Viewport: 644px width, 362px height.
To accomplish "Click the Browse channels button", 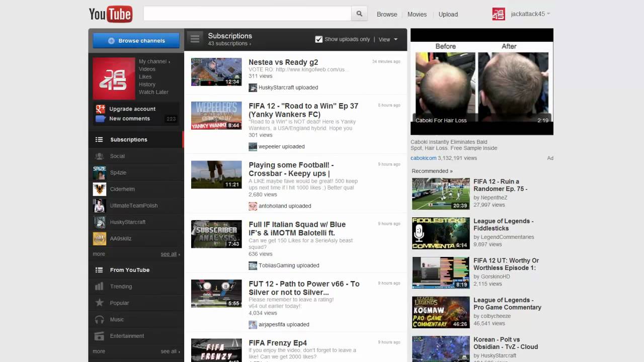I will [136, 41].
